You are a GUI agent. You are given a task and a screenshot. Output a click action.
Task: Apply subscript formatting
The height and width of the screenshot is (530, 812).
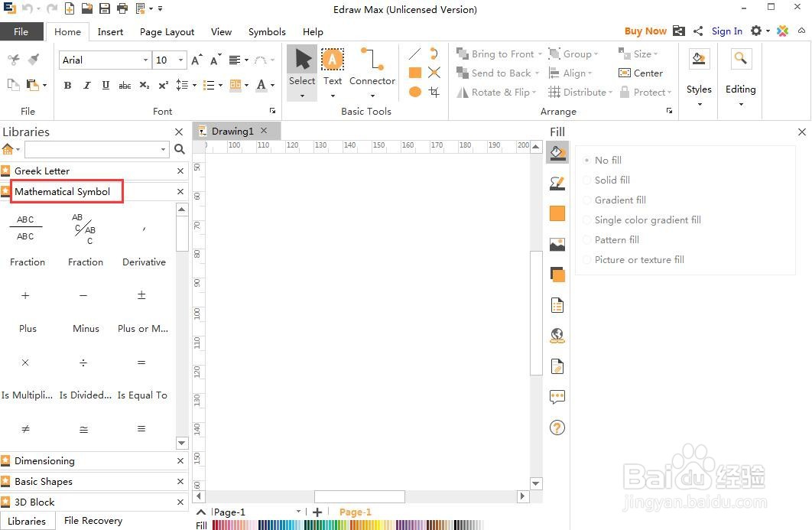tap(144, 85)
